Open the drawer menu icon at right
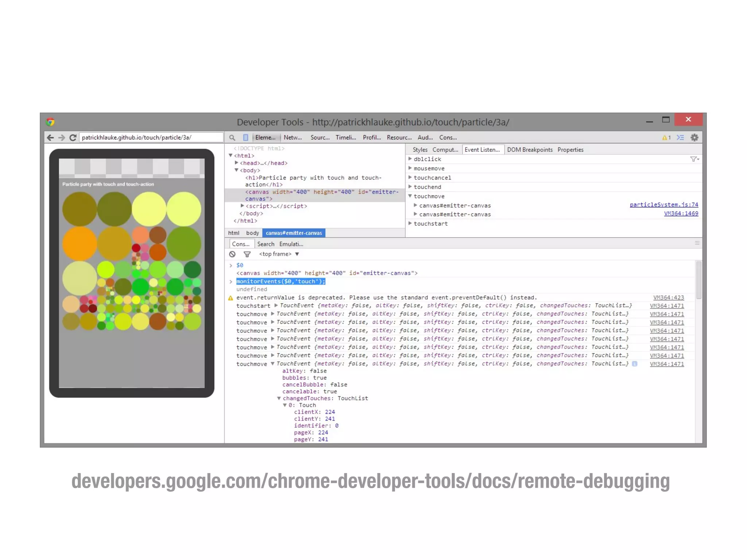The height and width of the screenshot is (560, 747). [697, 243]
